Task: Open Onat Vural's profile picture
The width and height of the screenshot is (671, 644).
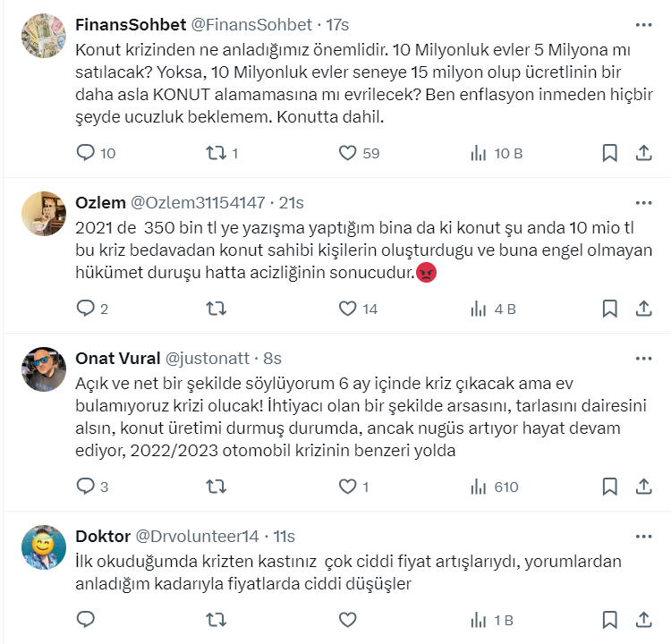Action: (44, 369)
